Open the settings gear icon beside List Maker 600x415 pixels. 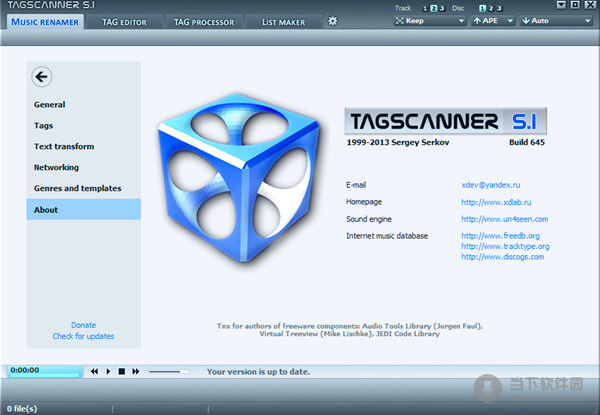(x=333, y=21)
